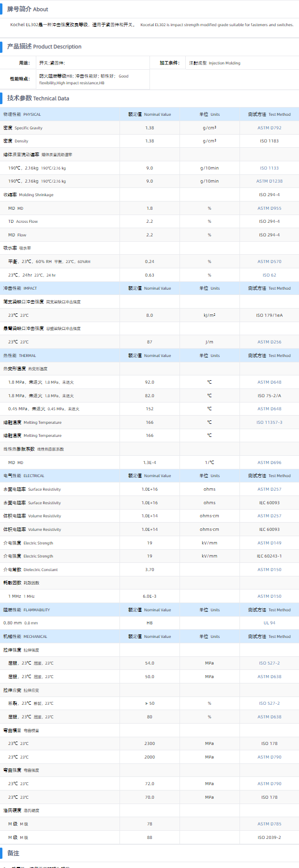Select the 电气性能 ELECTRICAL header row
The height and width of the screenshot is (868, 299).
[x=24, y=476]
